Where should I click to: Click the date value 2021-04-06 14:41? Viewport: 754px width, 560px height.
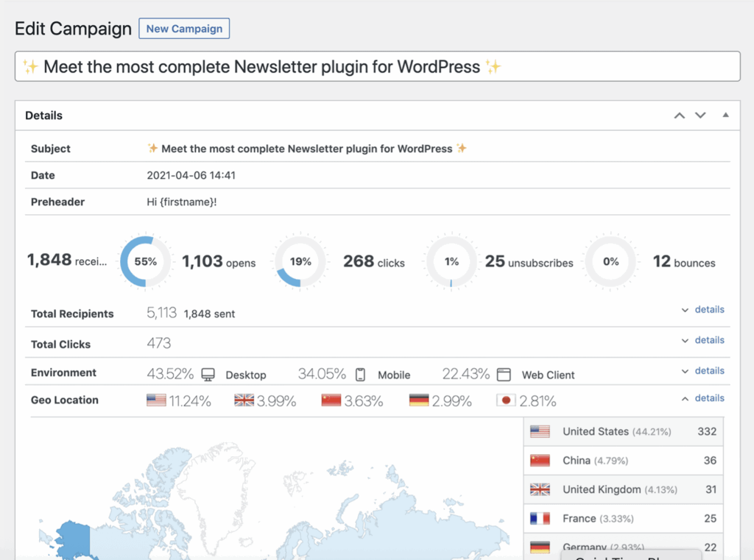[x=191, y=175]
